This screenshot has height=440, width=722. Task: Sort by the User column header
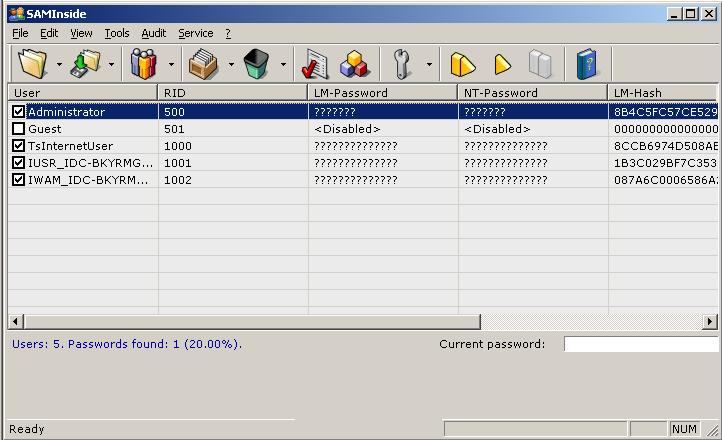tap(83, 93)
